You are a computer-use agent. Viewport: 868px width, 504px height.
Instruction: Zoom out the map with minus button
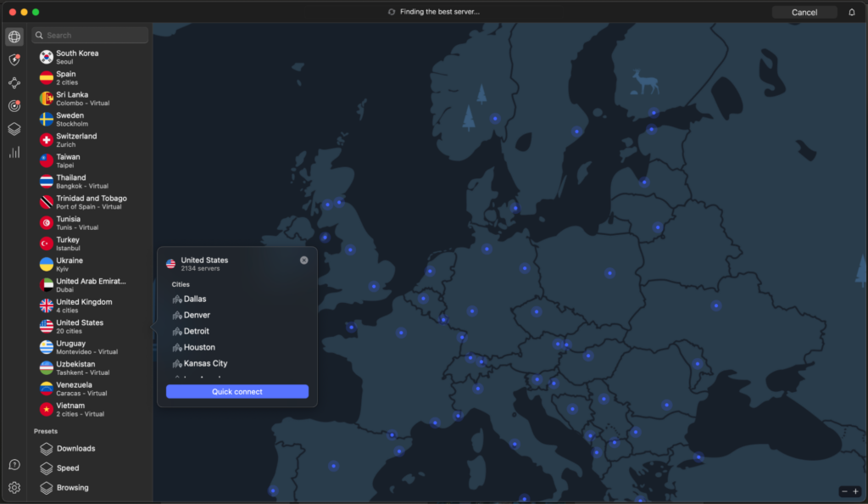844,491
